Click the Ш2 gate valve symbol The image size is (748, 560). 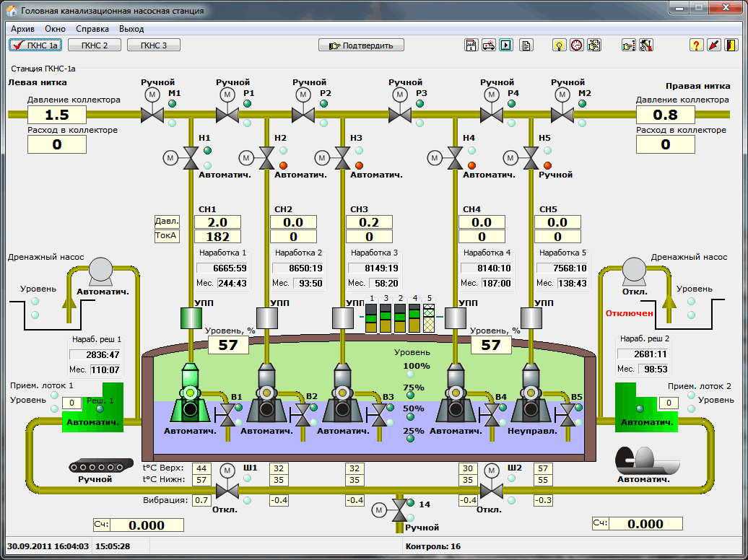(492, 490)
